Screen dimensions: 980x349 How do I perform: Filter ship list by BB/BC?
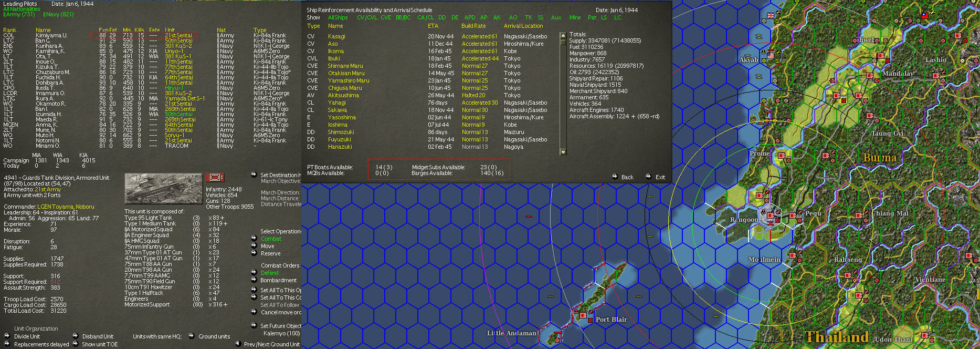403,17
